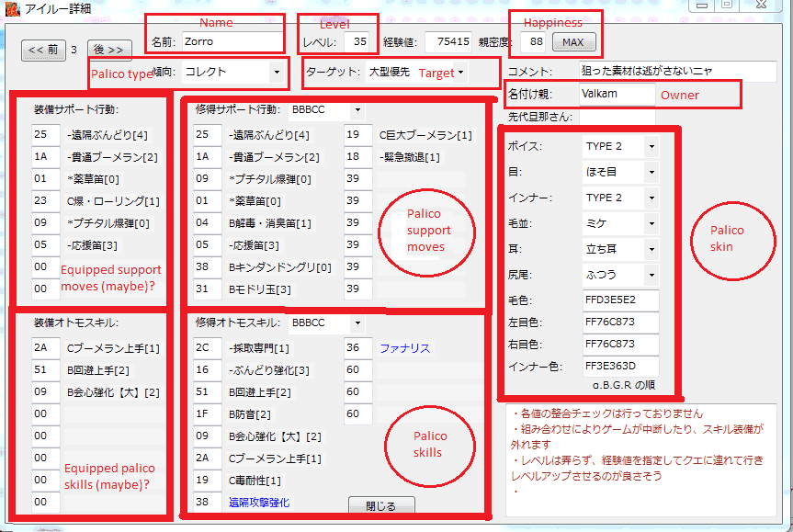Click the MAX happiness button

pyautogui.click(x=573, y=42)
